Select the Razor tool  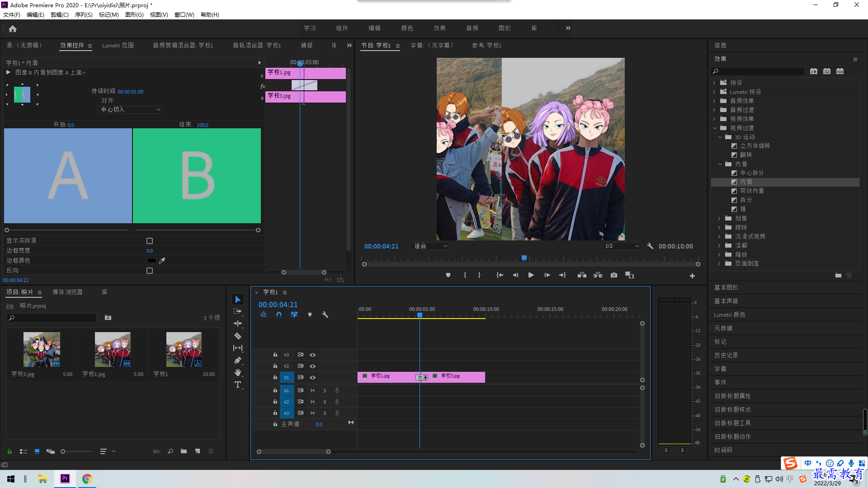[x=238, y=336]
